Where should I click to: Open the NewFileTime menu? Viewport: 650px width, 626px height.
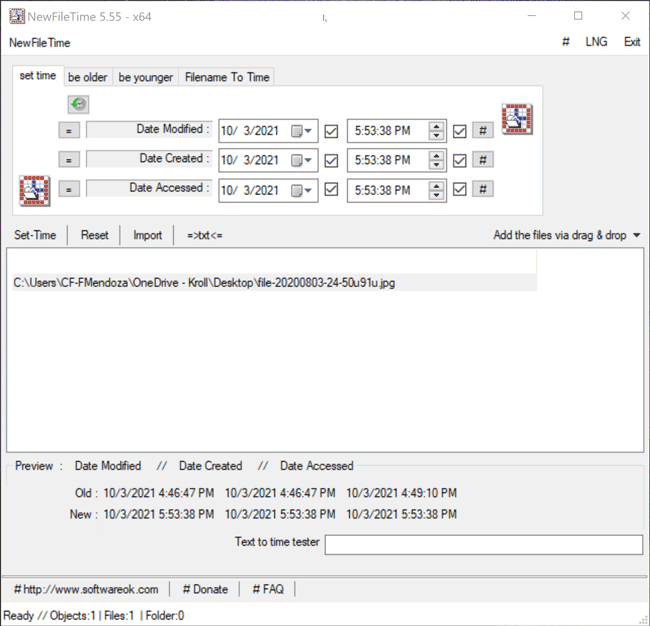click(39, 43)
